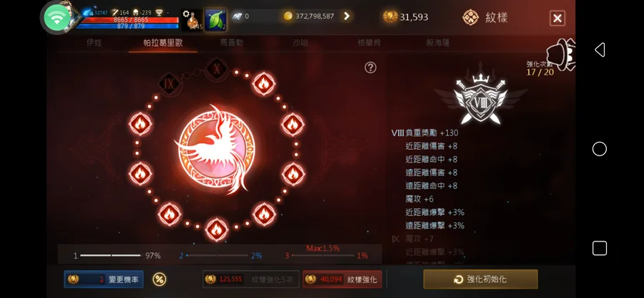Select the topmost flame rune node
This screenshot has height=298, width=644.
coord(263,83)
